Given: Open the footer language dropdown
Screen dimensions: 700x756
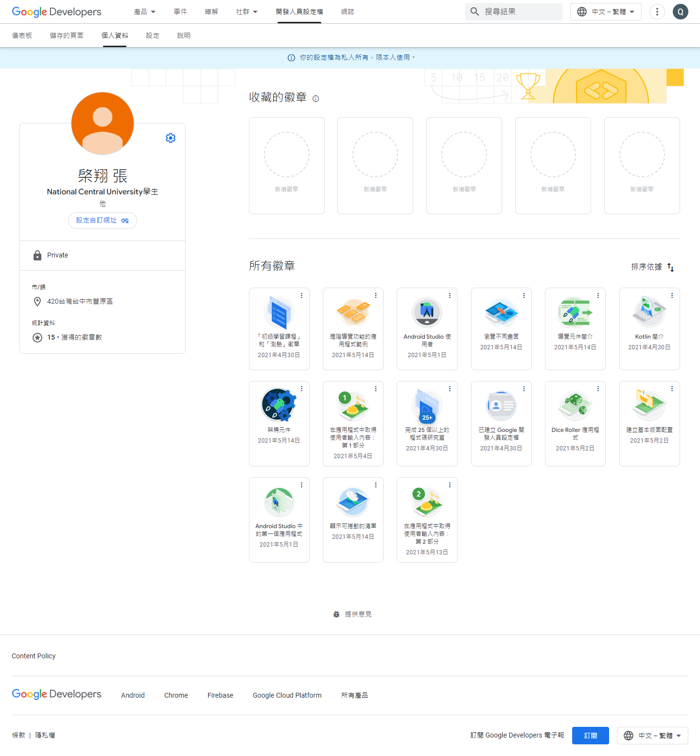Looking at the screenshot, I should (x=652, y=736).
